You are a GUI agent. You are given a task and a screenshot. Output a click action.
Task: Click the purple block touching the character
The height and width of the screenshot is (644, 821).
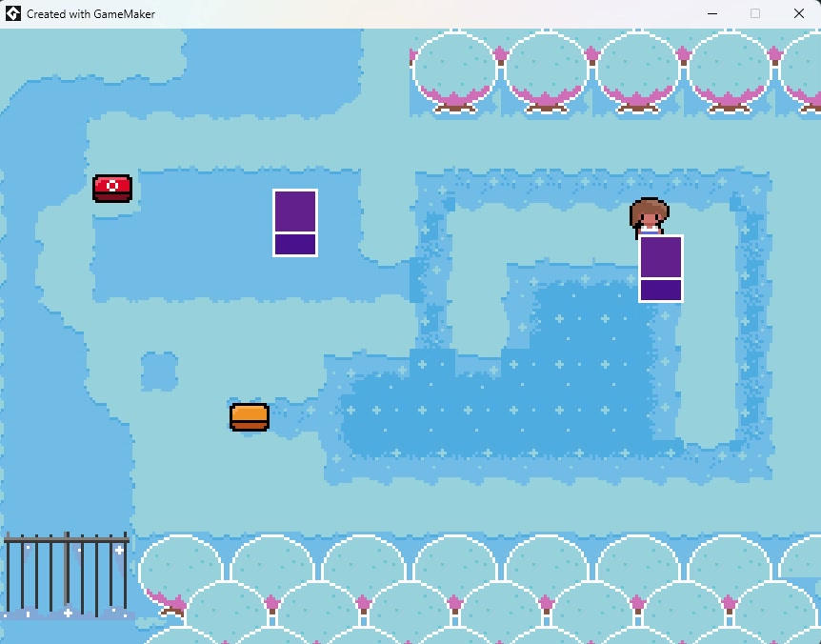click(x=661, y=269)
